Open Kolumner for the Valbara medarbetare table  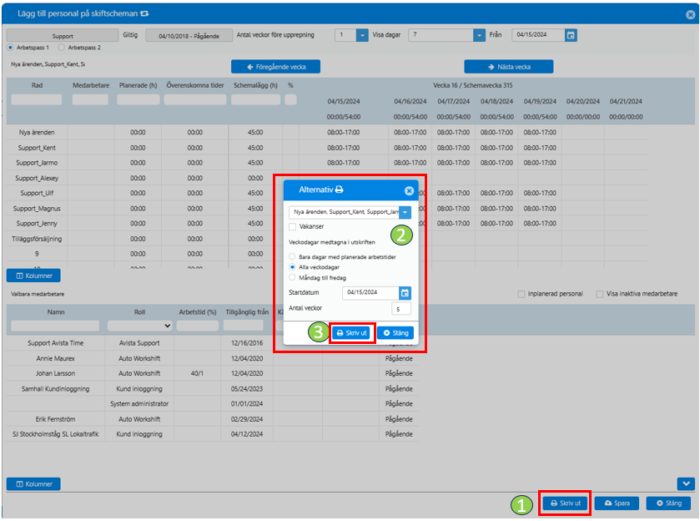point(33,484)
